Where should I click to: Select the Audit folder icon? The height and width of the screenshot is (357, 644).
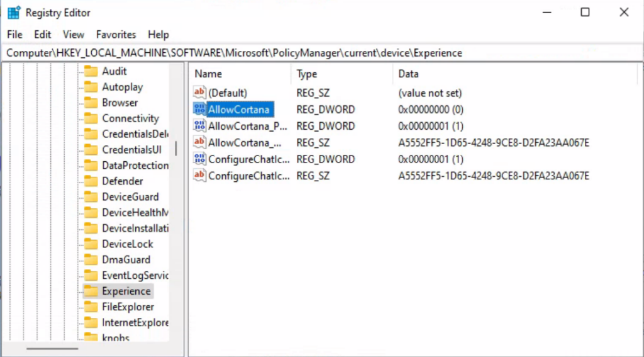[x=91, y=71]
